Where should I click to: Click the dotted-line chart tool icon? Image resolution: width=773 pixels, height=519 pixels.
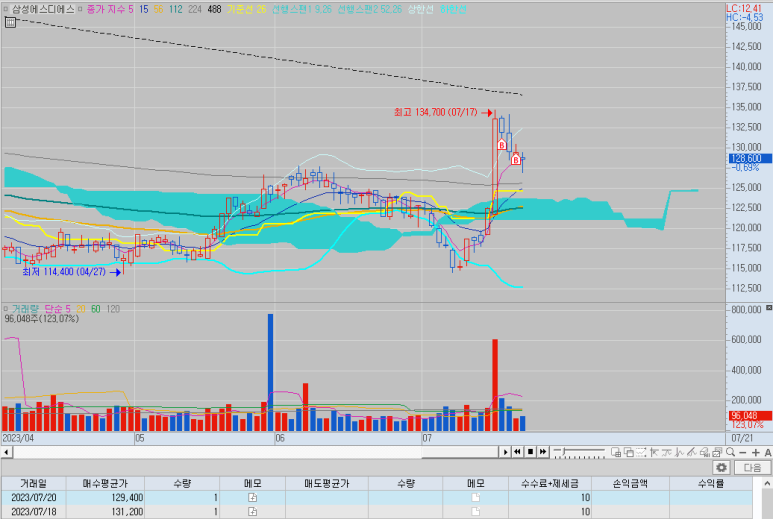(x=641, y=452)
